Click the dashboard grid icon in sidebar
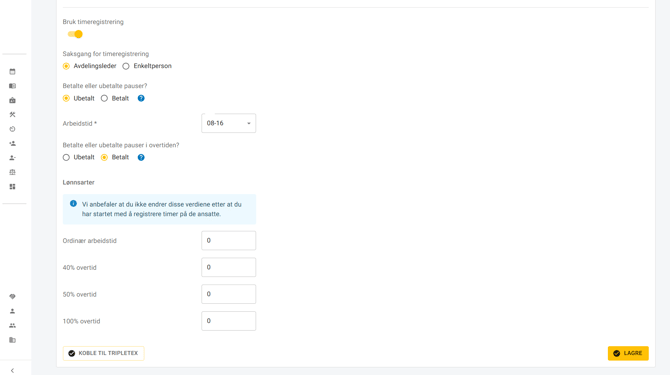670x375 pixels. click(12, 187)
